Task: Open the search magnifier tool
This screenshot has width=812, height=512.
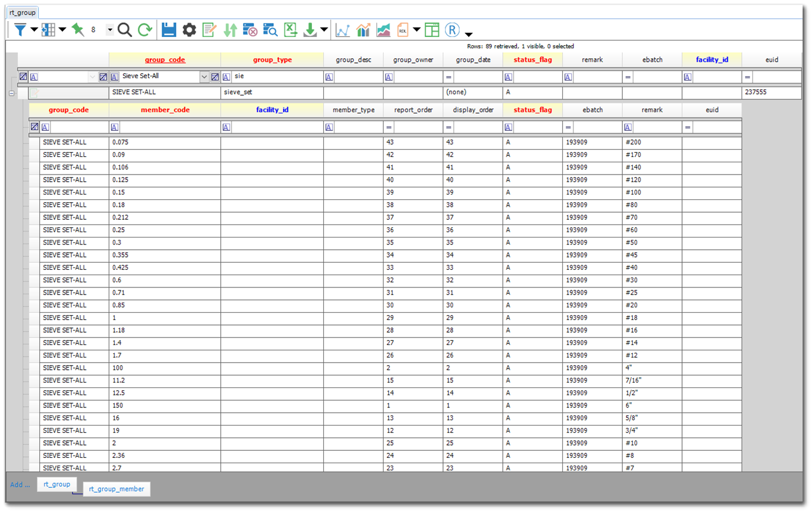Action: point(125,29)
